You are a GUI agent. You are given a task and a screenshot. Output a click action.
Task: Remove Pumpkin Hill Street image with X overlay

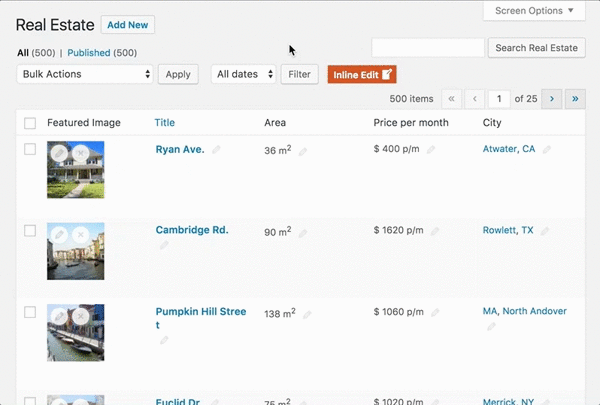[81, 317]
